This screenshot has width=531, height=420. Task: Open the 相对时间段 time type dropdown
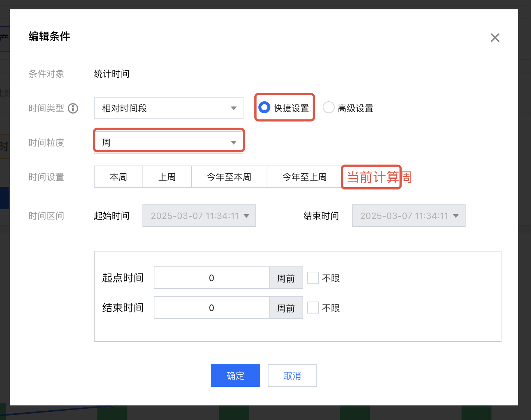pos(168,108)
